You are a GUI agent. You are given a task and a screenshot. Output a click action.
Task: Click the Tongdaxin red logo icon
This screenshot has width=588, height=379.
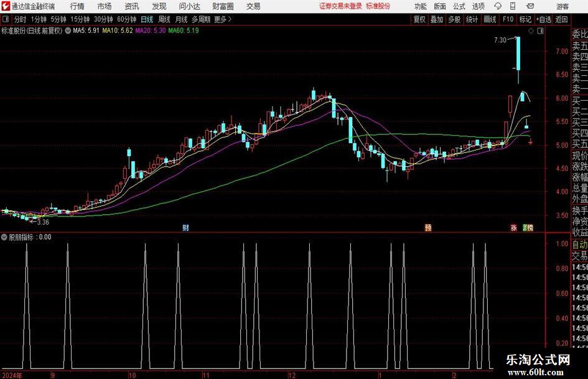point(6,6)
